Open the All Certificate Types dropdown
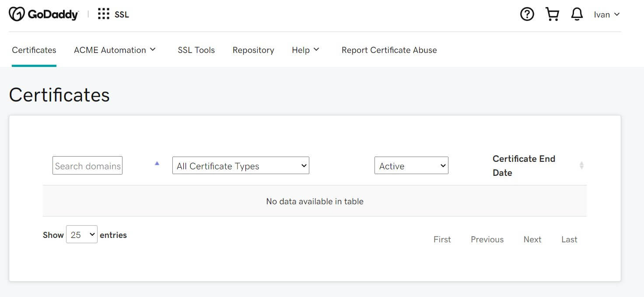This screenshot has height=297, width=644. pos(240,165)
